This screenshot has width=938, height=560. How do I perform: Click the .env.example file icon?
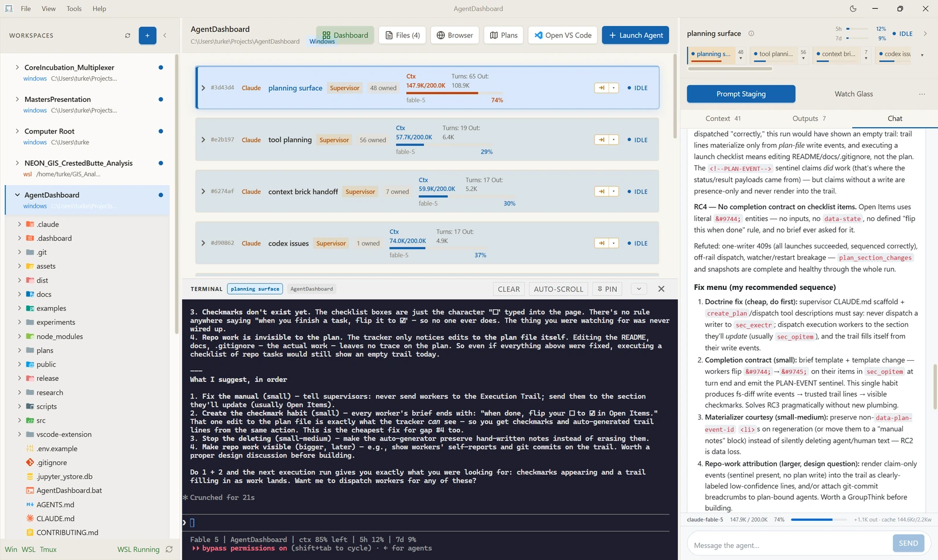pyautogui.click(x=30, y=449)
